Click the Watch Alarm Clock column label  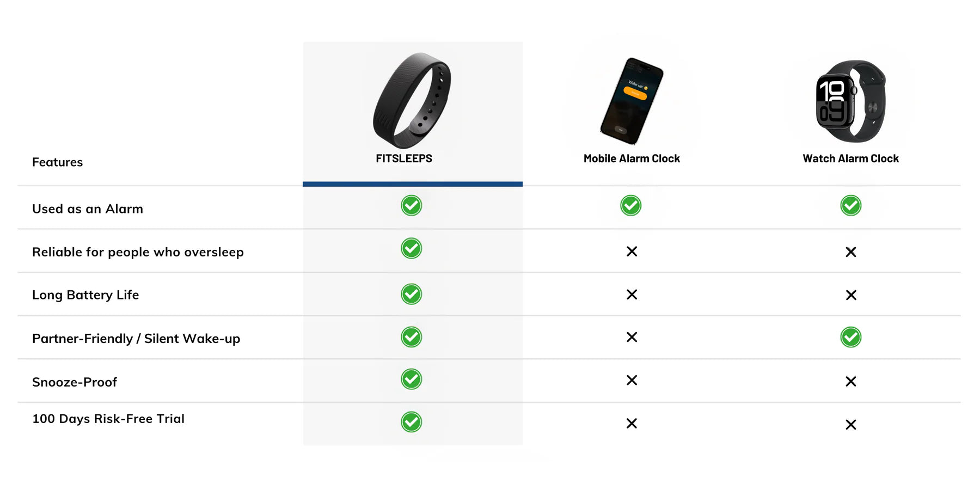[x=850, y=158]
